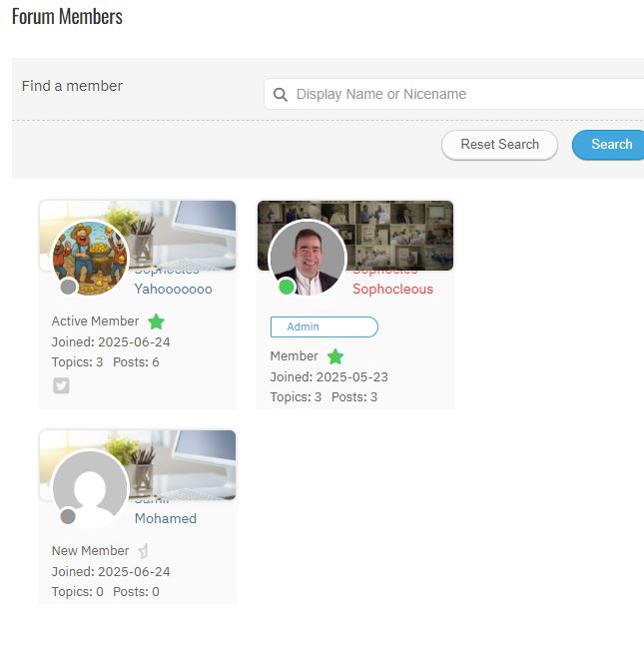Click the Reset Search button
The height and width of the screenshot is (652, 644).
tap(500, 145)
